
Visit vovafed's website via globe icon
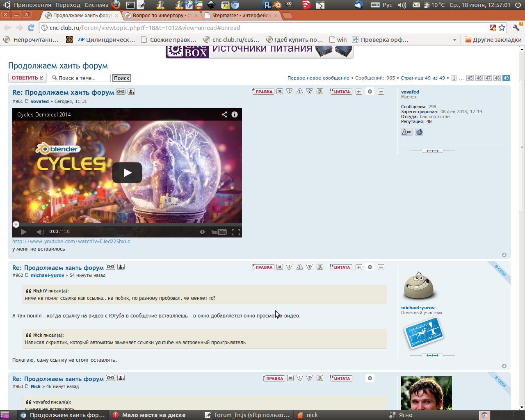[419, 132]
